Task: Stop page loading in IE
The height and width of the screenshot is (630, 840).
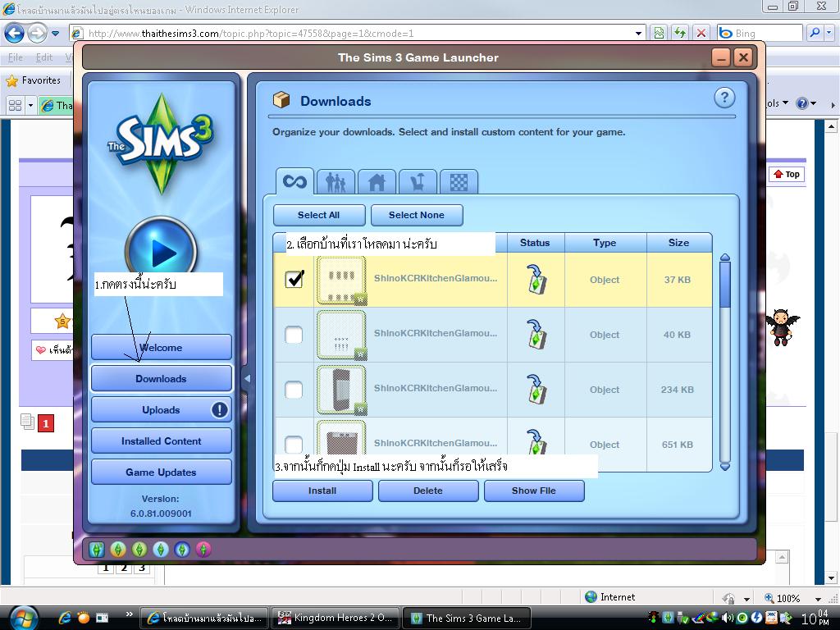Action: coord(701,33)
